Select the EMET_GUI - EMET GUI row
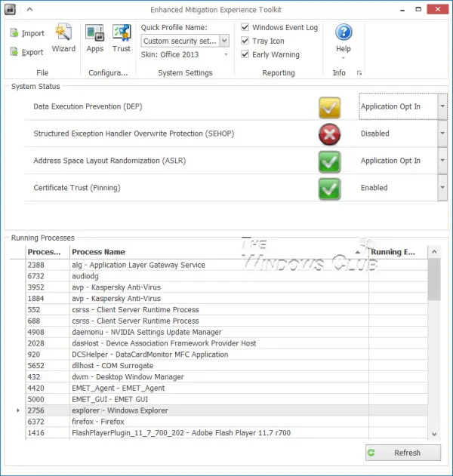 [x=226, y=400]
